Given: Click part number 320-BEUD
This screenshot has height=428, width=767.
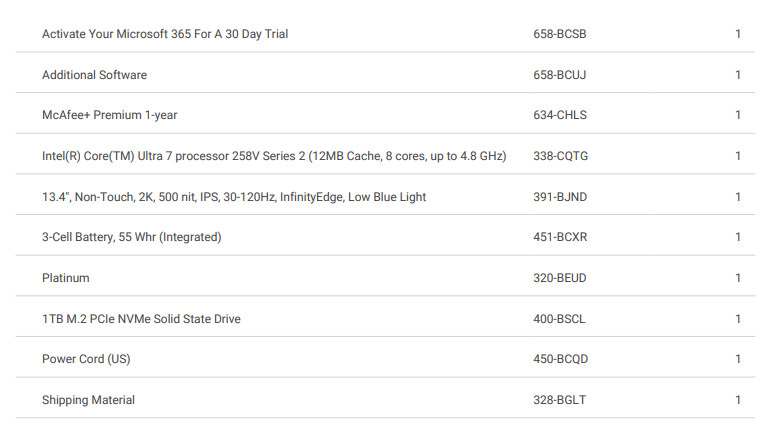Looking at the screenshot, I should coord(560,278).
